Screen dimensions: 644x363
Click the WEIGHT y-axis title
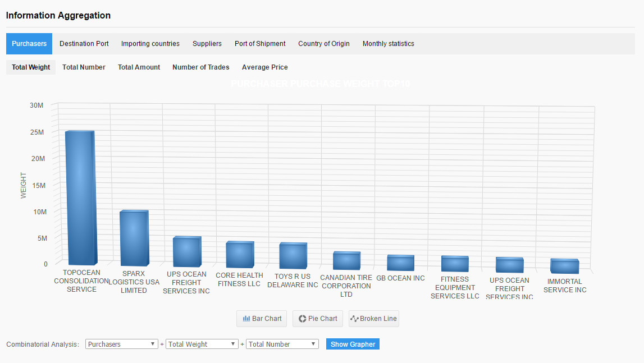24,186
